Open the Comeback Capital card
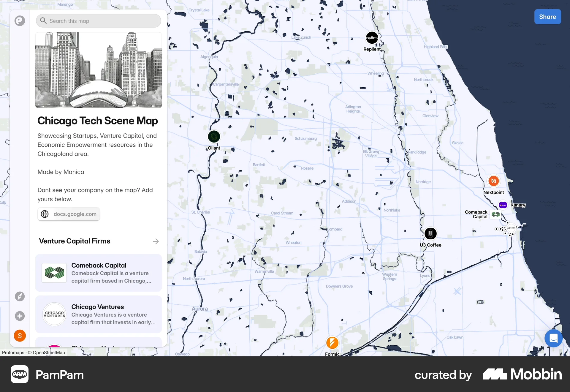 pyautogui.click(x=99, y=273)
